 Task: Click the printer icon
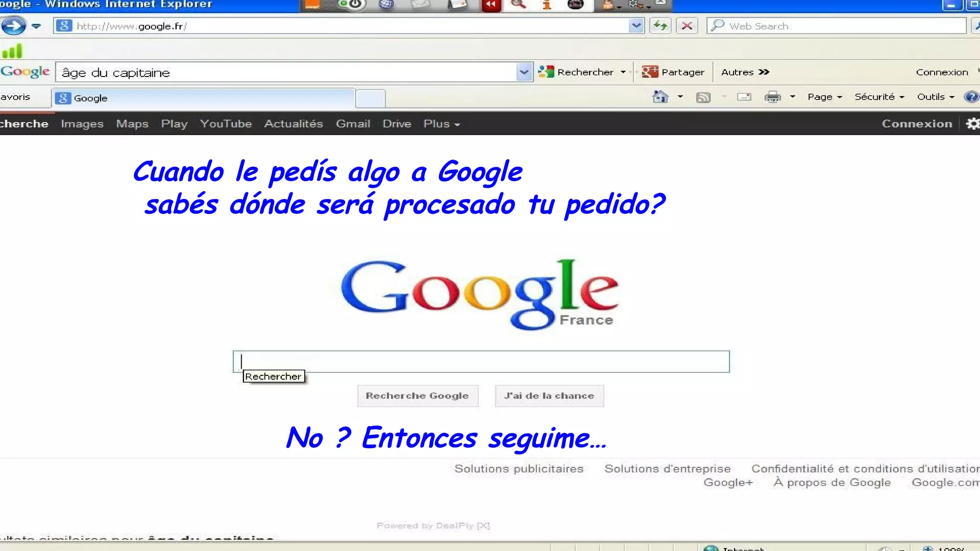[x=772, y=97]
